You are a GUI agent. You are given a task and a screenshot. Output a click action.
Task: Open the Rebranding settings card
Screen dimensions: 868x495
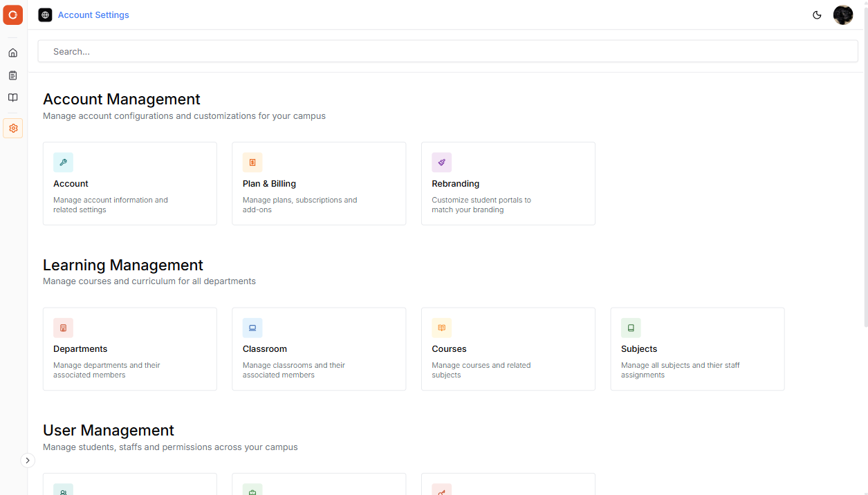click(x=508, y=183)
